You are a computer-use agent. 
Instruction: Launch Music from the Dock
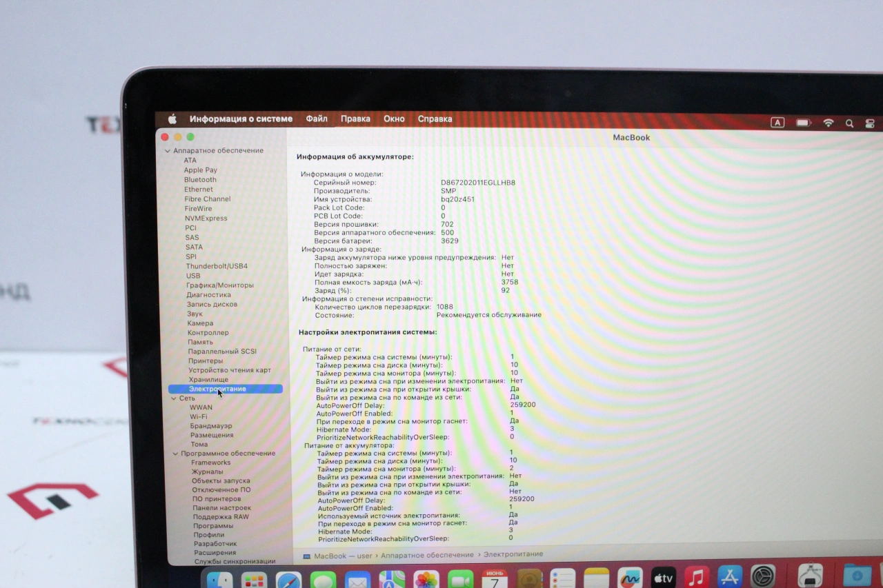(697, 577)
